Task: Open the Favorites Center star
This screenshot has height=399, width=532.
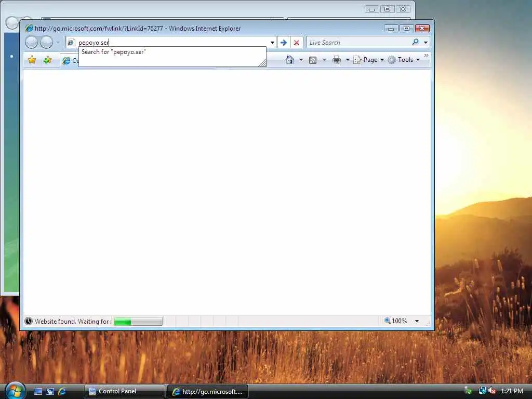Action: (x=32, y=60)
